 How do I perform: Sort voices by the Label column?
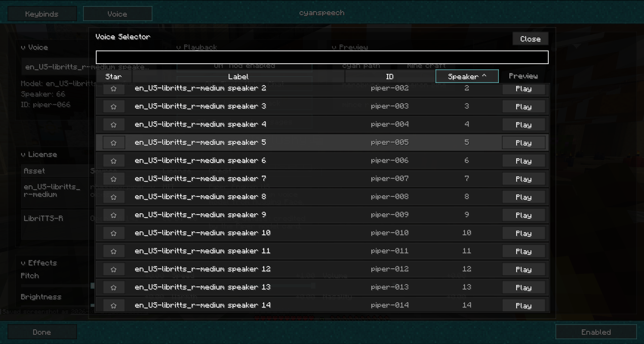point(238,76)
